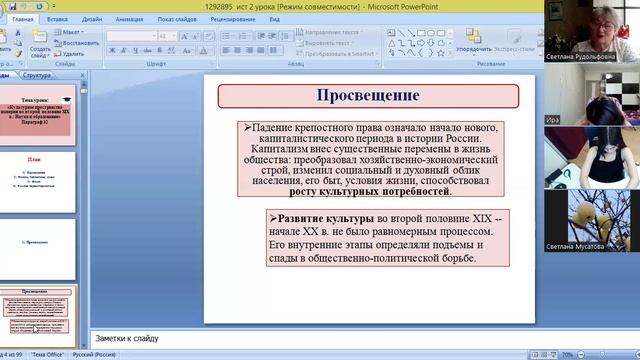Click the line spacing icon
This screenshot has width=640, height=360.
pos(286,36)
